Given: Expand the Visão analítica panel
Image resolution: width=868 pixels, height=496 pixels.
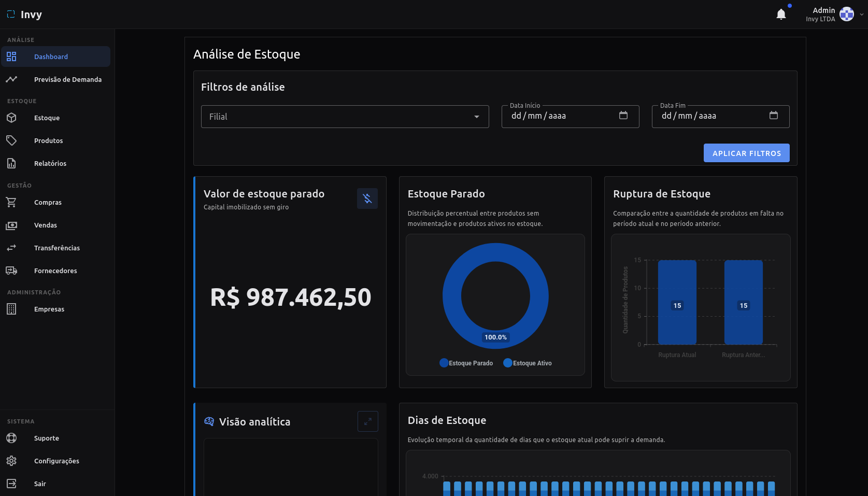Looking at the screenshot, I should 367,421.
